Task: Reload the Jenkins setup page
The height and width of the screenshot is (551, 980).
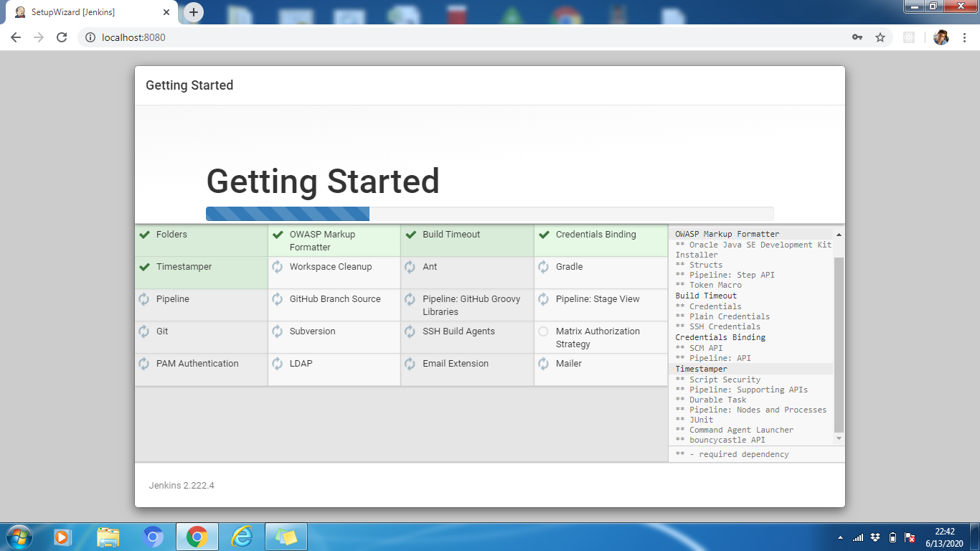Action: tap(62, 37)
